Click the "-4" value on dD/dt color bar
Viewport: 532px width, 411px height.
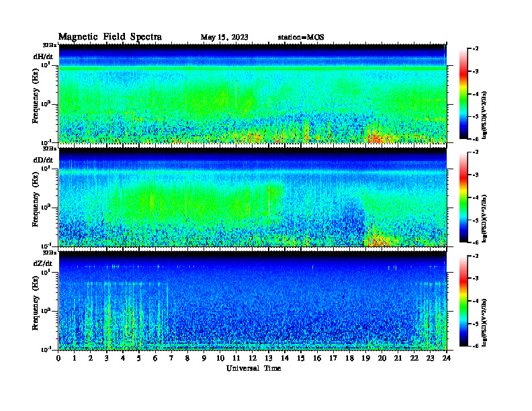click(x=476, y=197)
